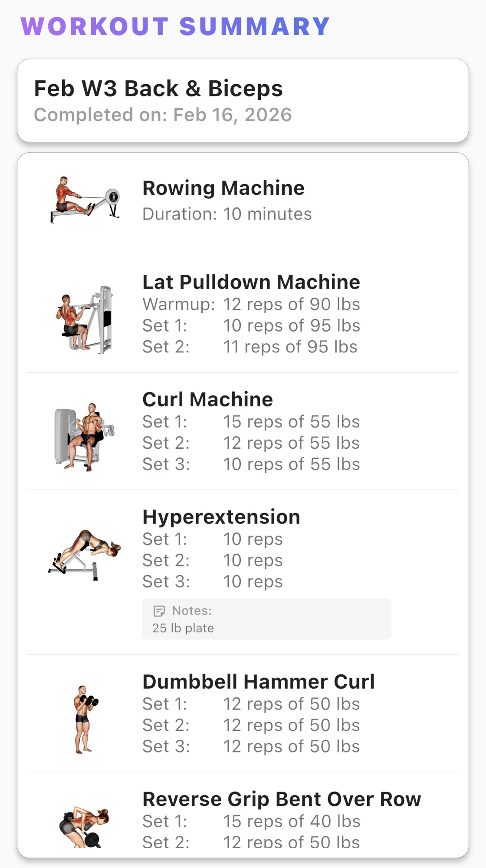Image resolution: width=486 pixels, height=868 pixels.
Task: Select the Curl Machine exercise title
Action: (x=207, y=399)
